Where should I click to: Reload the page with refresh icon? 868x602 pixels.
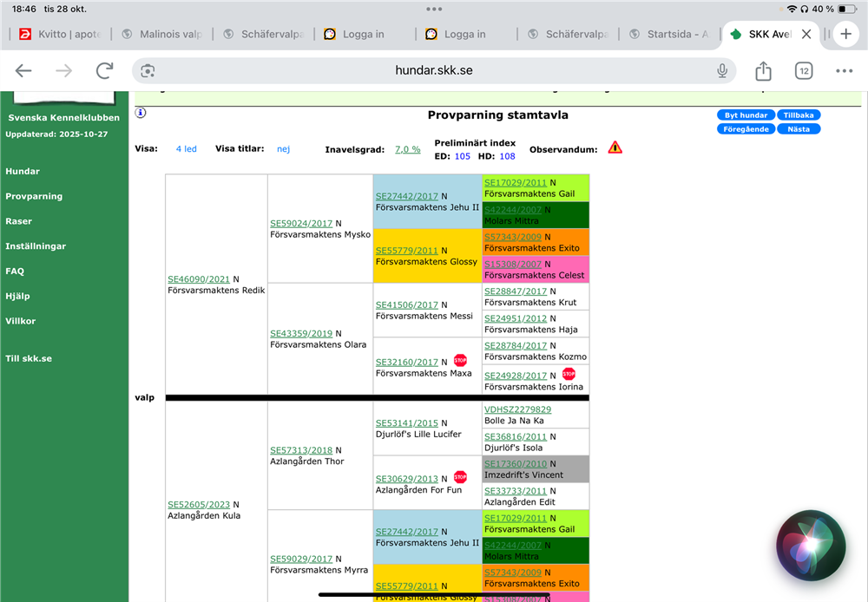(105, 71)
